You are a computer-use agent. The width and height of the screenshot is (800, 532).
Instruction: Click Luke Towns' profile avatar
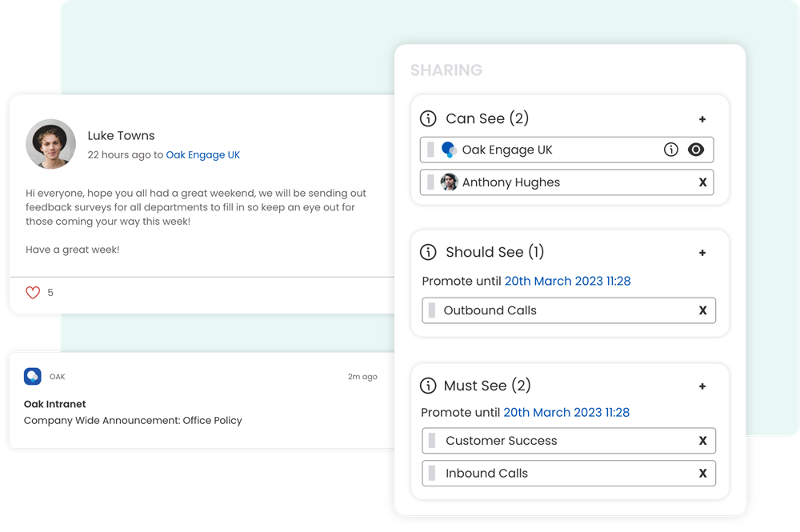point(50,144)
